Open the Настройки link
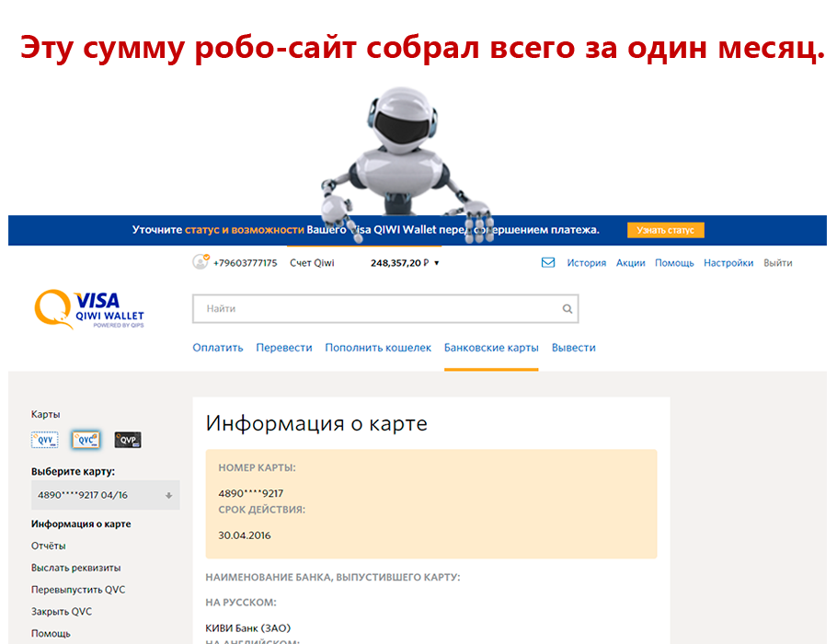 [x=728, y=263]
